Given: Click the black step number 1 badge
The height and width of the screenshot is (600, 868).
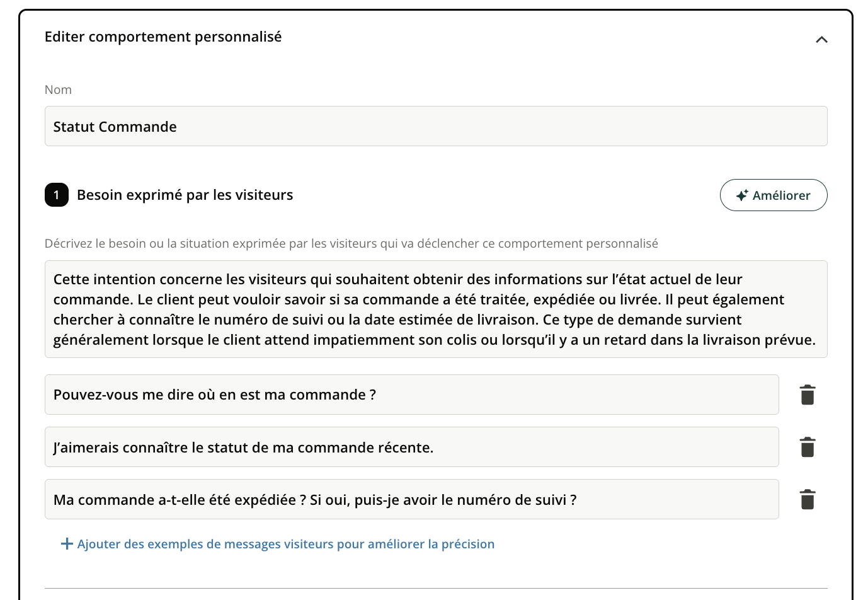Looking at the screenshot, I should 57,195.
